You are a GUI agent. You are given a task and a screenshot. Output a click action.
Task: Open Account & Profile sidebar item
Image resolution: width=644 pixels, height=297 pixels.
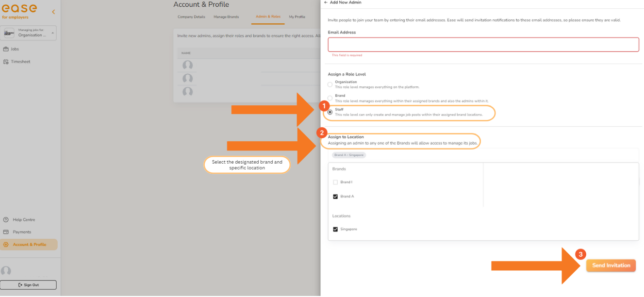[x=29, y=245]
